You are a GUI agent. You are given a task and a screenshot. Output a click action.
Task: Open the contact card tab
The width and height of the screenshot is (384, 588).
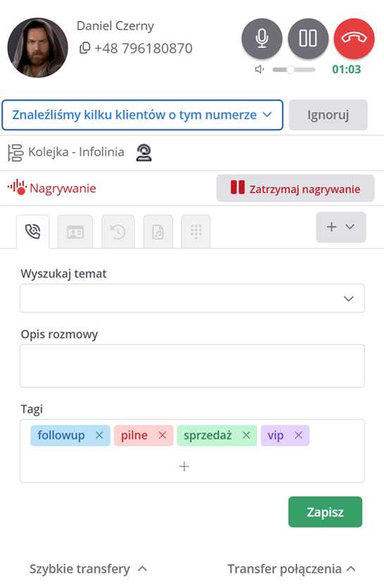[x=75, y=232]
